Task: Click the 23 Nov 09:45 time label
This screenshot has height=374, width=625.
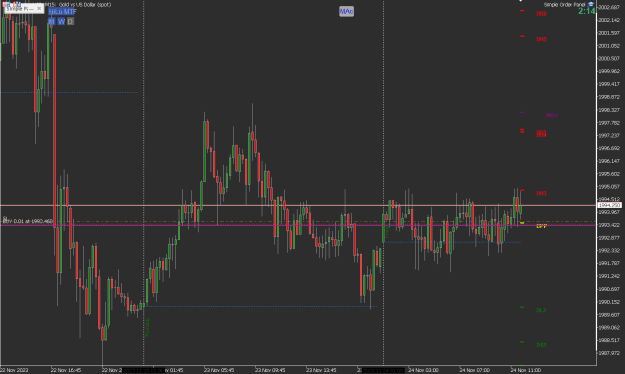Action: point(270,370)
